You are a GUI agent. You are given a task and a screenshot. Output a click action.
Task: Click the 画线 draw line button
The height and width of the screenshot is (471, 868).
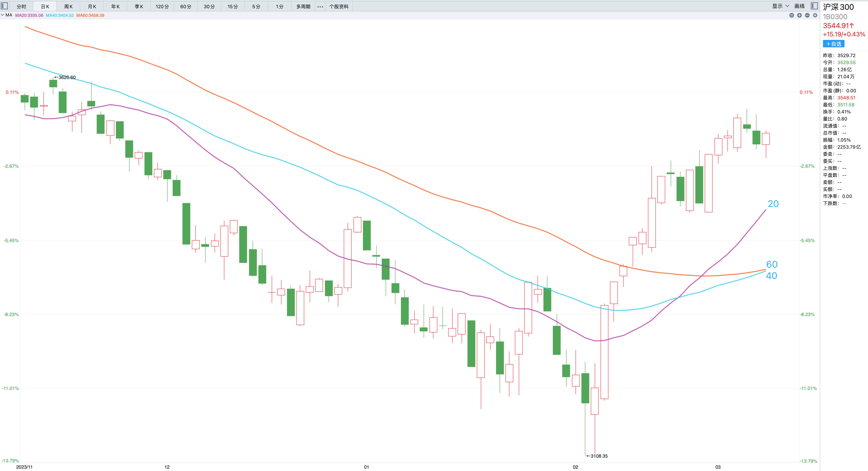pyautogui.click(x=799, y=6)
